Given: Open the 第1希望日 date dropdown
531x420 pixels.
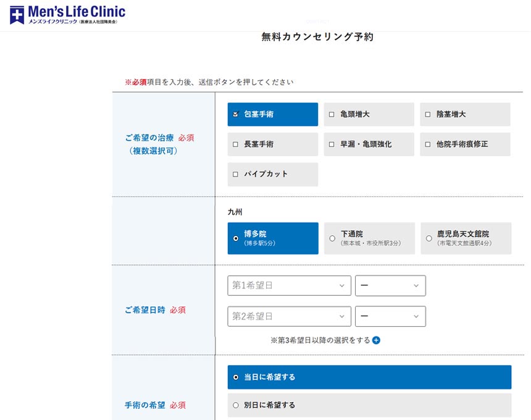Looking at the screenshot, I should pyautogui.click(x=289, y=285).
